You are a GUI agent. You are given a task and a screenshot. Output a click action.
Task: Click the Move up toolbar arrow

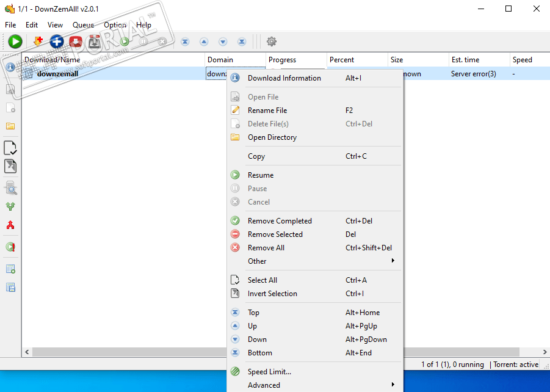(204, 42)
